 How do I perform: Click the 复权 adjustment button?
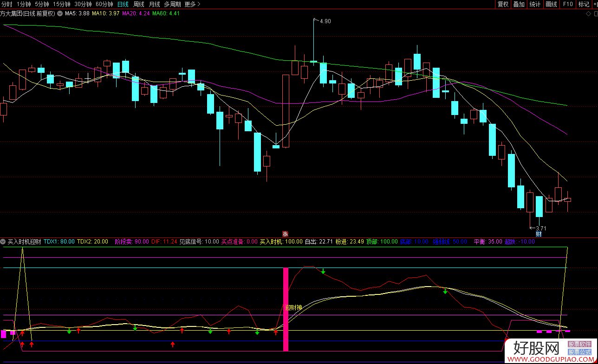[503, 4]
